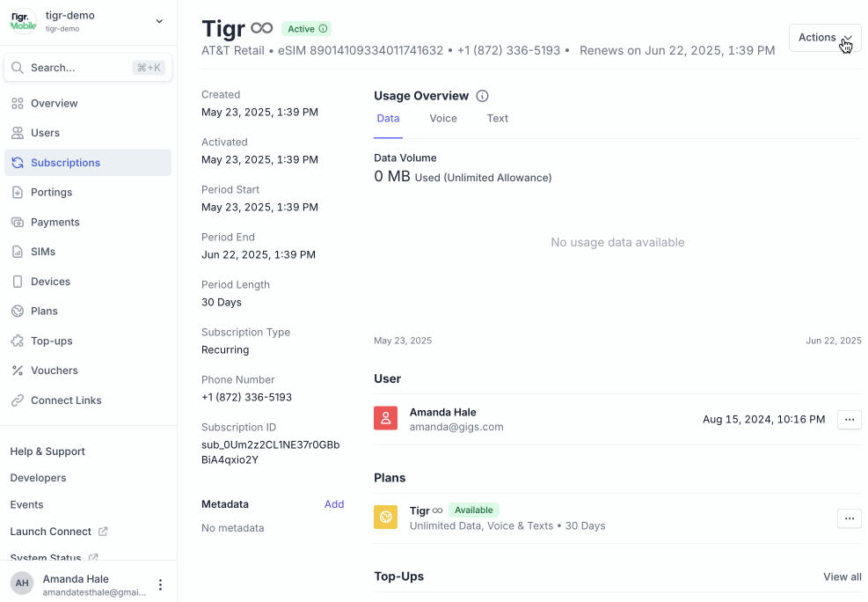Click the amanda@gigs.com email
Image resolution: width=868 pixels, height=602 pixels.
pos(456,427)
